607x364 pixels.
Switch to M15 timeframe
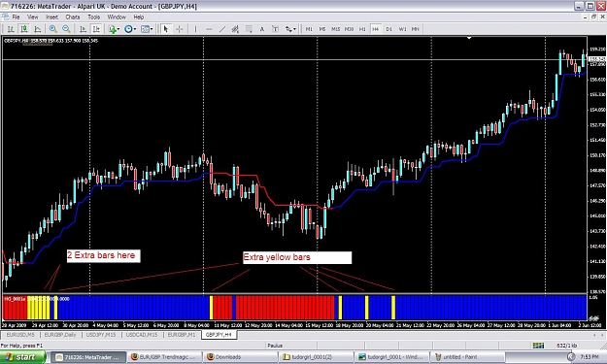[x=336, y=29]
